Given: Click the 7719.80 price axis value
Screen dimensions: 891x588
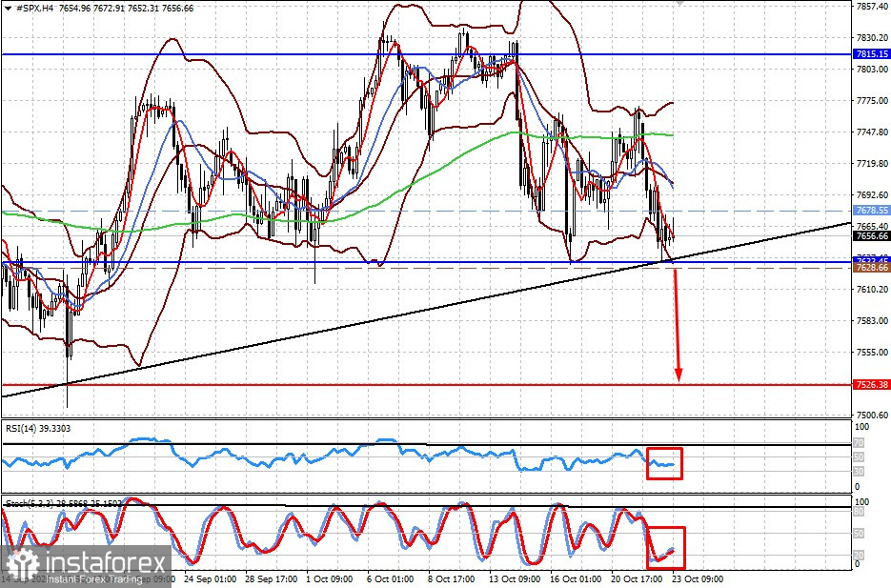Looking at the screenshot, I should click(872, 164).
